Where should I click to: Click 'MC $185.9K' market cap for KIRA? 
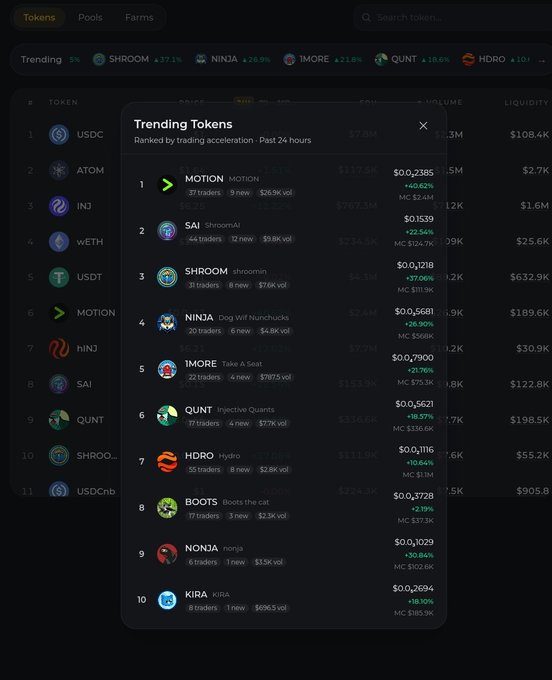click(414, 613)
